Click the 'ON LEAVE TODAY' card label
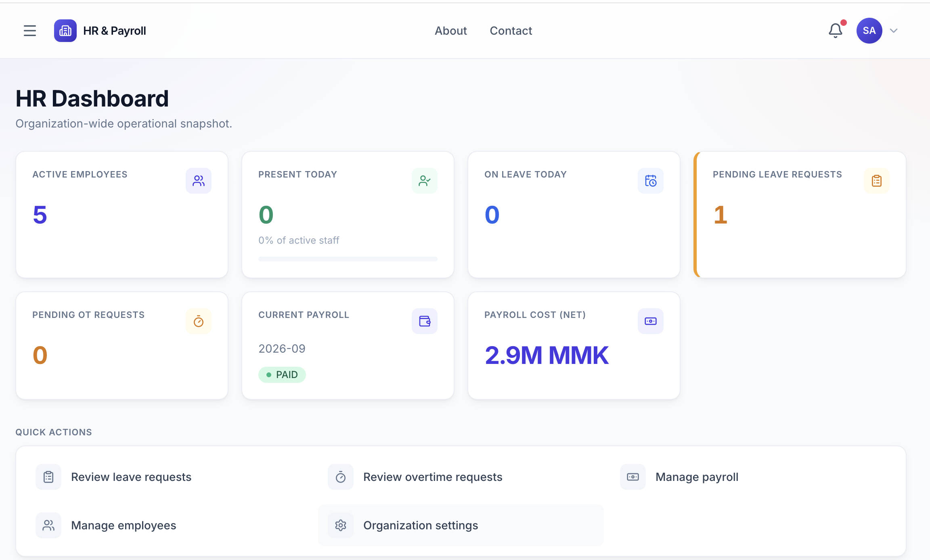This screenshot has width=930, height=560. [526, 174]
